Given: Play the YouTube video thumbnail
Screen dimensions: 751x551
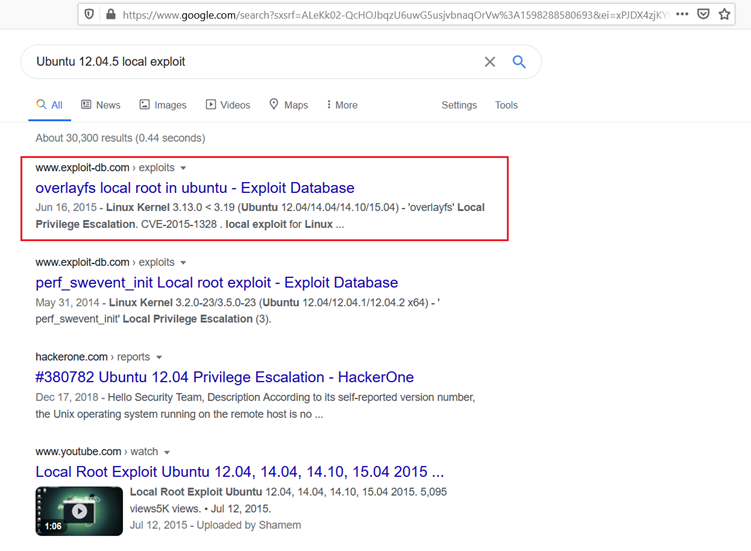Looking at the screenshot, I should (x=79, y=510).
